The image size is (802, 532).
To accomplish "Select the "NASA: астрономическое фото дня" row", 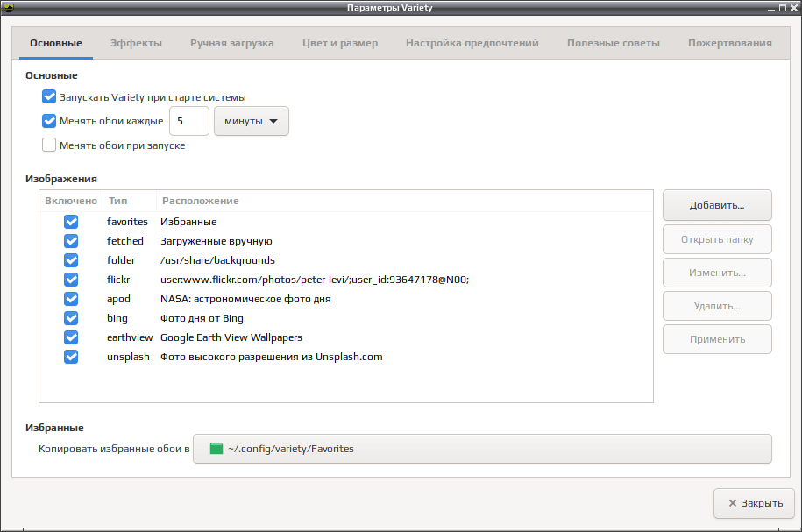I will pos(245,299).
